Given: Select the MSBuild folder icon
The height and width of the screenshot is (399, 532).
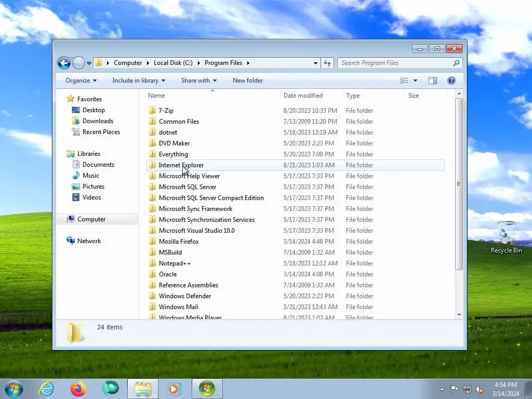Looking at the screenshot, I should 153,252.
